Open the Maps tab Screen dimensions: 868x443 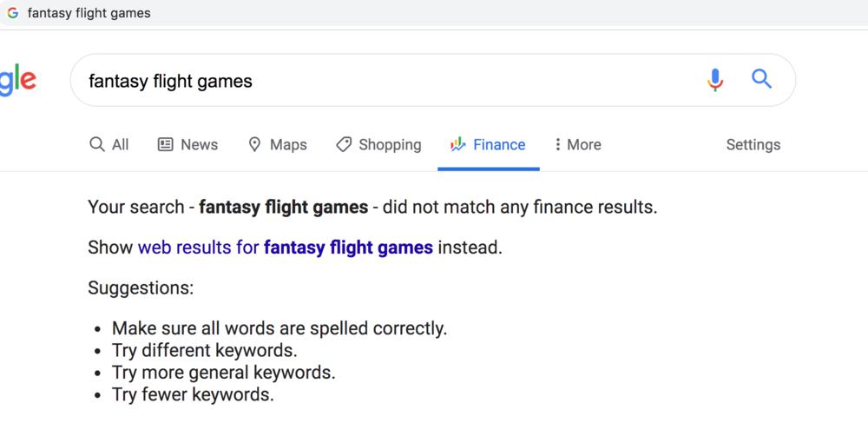pyautogui.click(x=288, y=145)
